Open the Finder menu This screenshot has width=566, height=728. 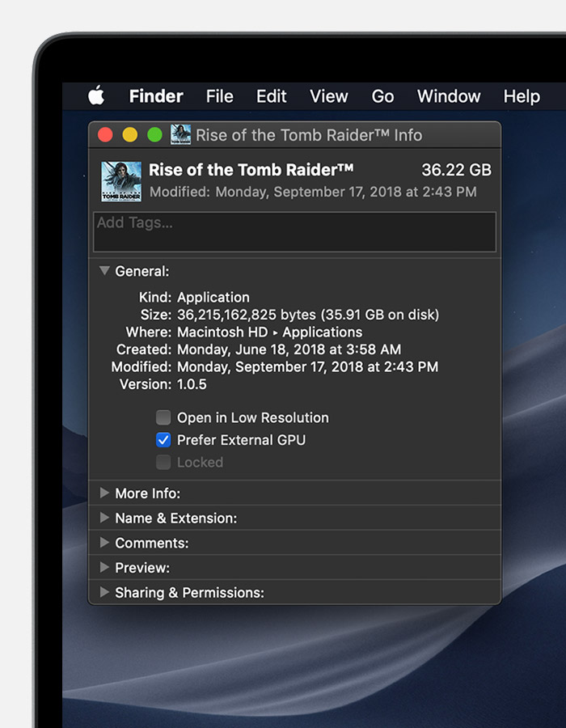tap(156, 96)
